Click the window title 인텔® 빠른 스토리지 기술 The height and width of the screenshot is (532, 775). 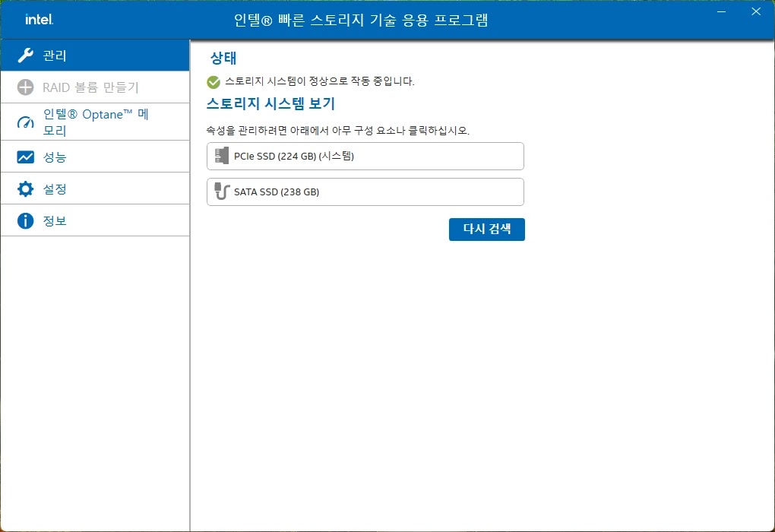point(361,21)
